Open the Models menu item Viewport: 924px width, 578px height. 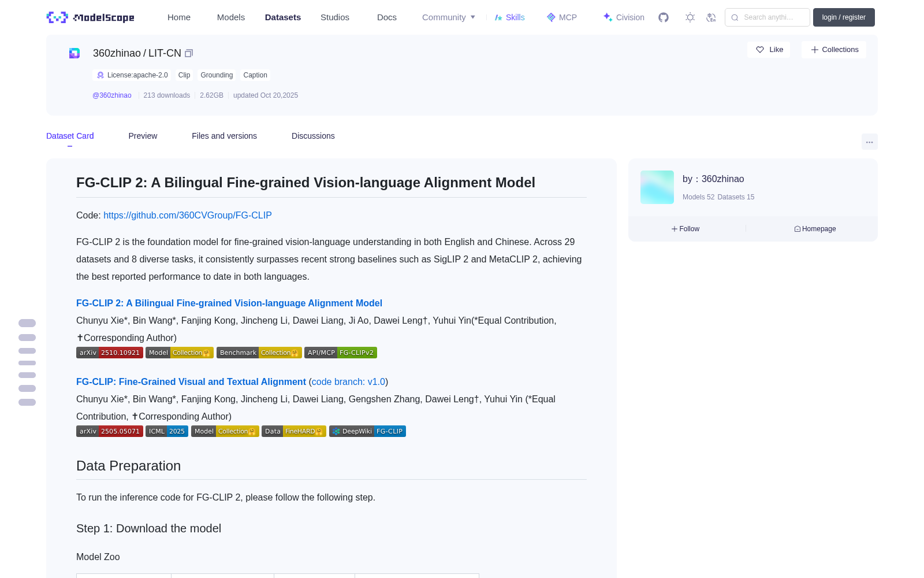[x=231, y=17]
